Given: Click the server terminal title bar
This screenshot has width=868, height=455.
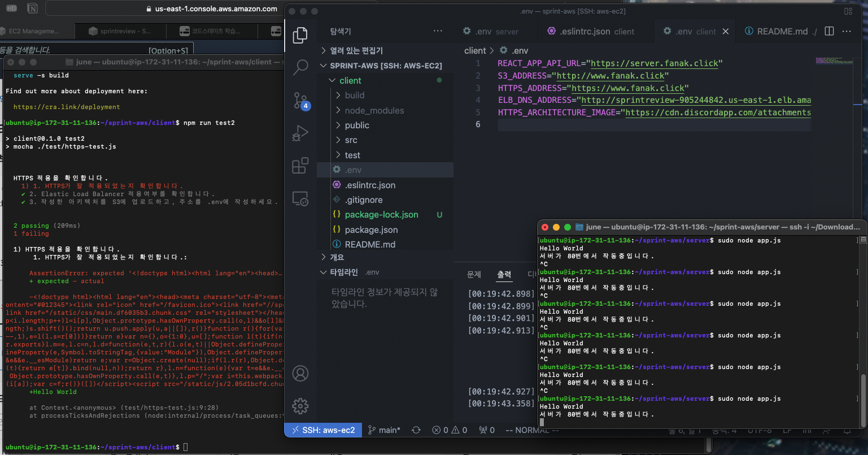Looking at the screenshot, I should pos(703,227).
